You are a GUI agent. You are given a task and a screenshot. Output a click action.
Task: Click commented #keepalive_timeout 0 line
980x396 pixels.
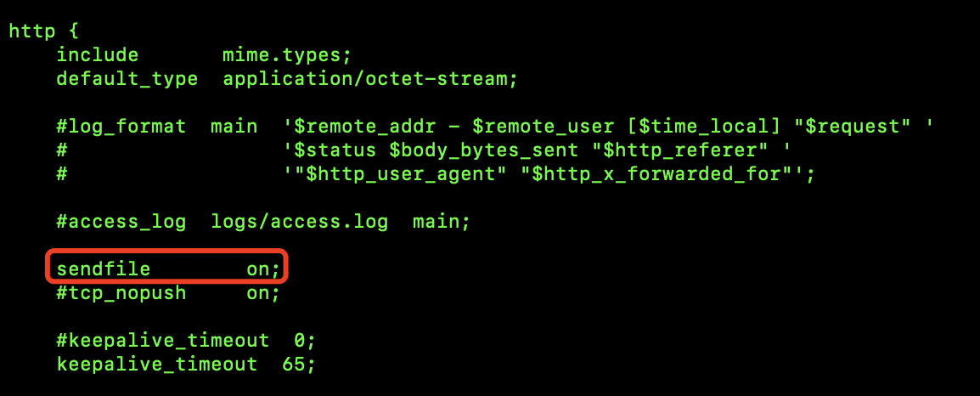tap(186, 340)
